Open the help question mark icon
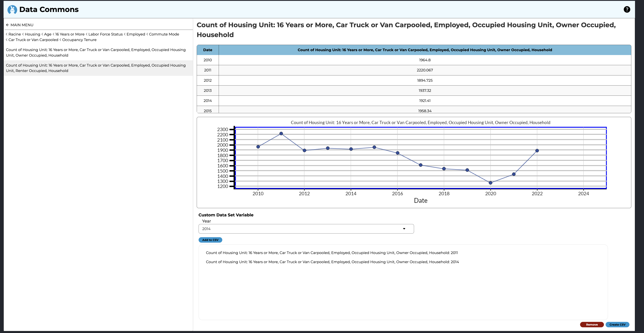The height and width of the screenshot is (333, 644). tap(627, 10)
